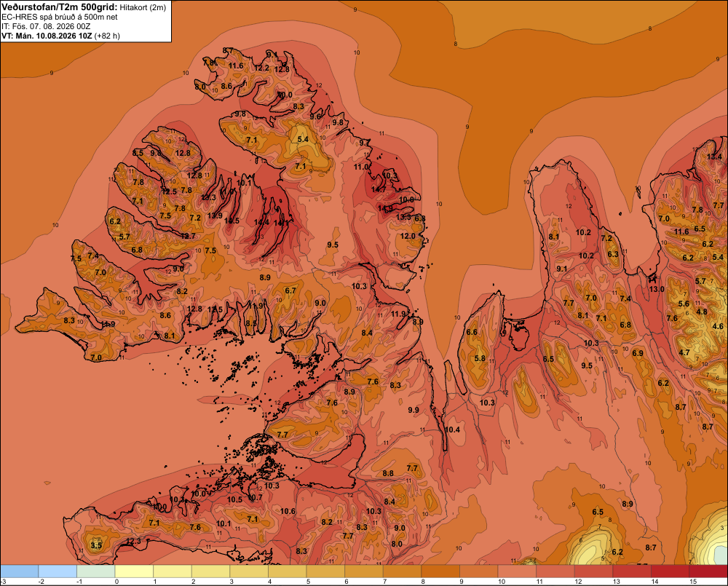
Task: Click the 14.4 temperature value
Action: coord(261,223)
